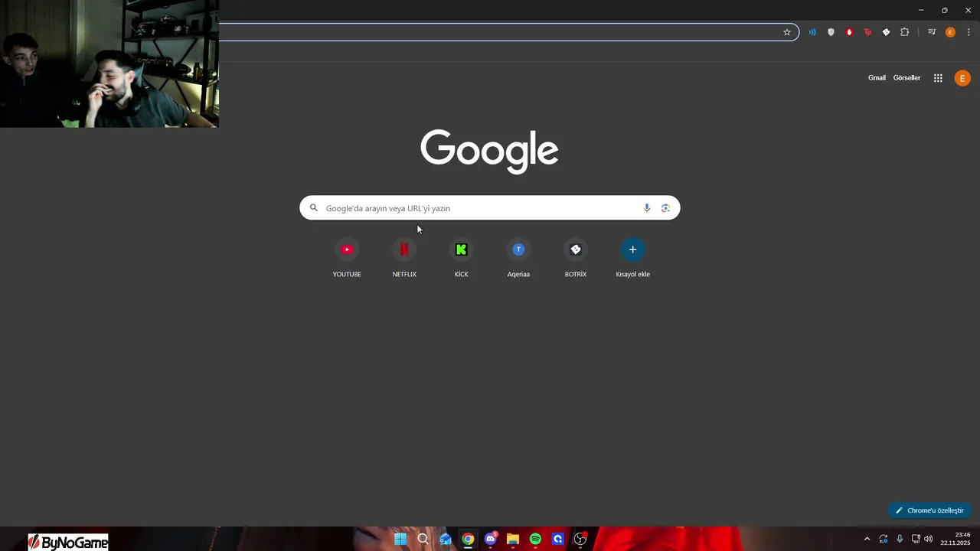This screenshot has height=551, width=980.
Task: Click the Chrome taskbar icon
Action: (468, 540)
